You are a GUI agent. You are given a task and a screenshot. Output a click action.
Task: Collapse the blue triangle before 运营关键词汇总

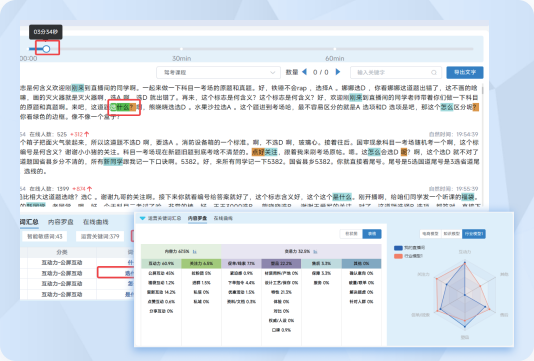tap(143, 218)
